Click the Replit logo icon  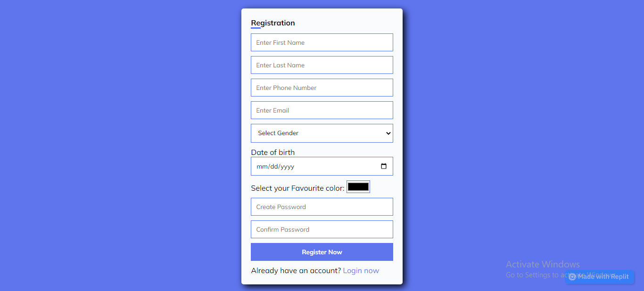click(572, 277)
